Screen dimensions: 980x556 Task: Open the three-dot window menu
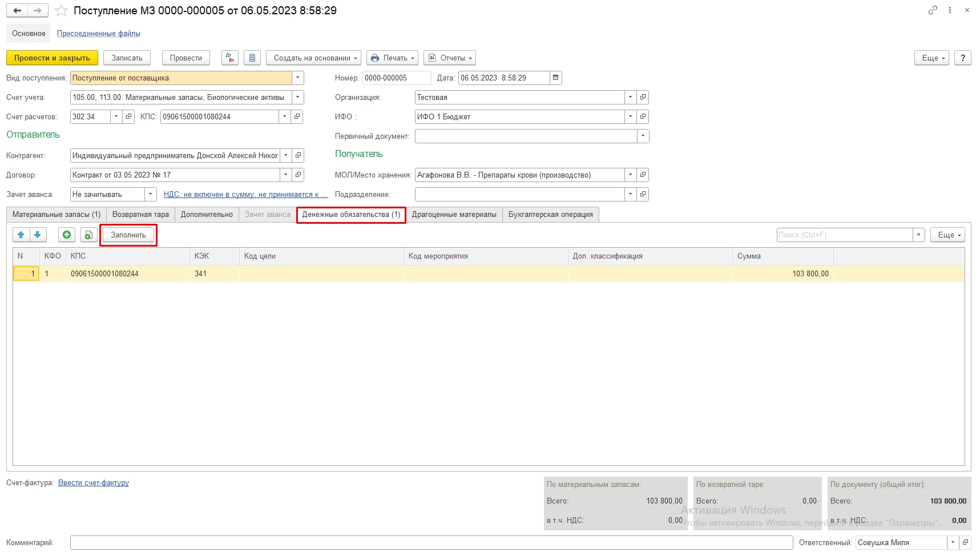[x=950, y=10]
